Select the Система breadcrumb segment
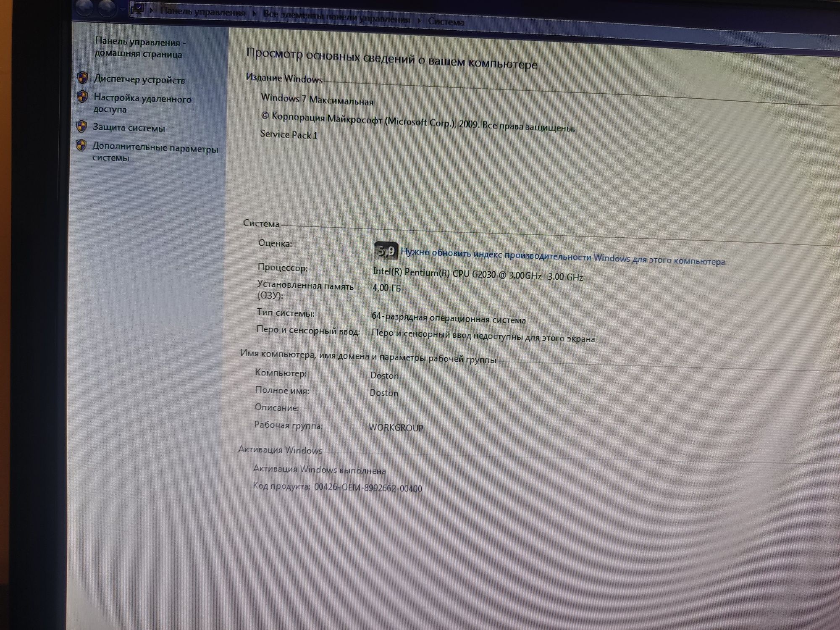840x630 pixels. click(x=446, y=22)
